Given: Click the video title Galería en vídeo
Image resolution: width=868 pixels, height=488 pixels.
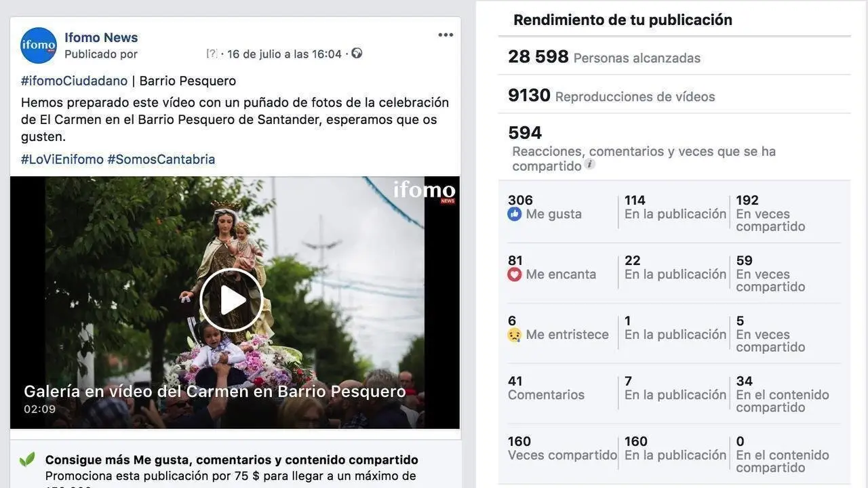Looking at the screenshot, I should click(x=215, y=391).
